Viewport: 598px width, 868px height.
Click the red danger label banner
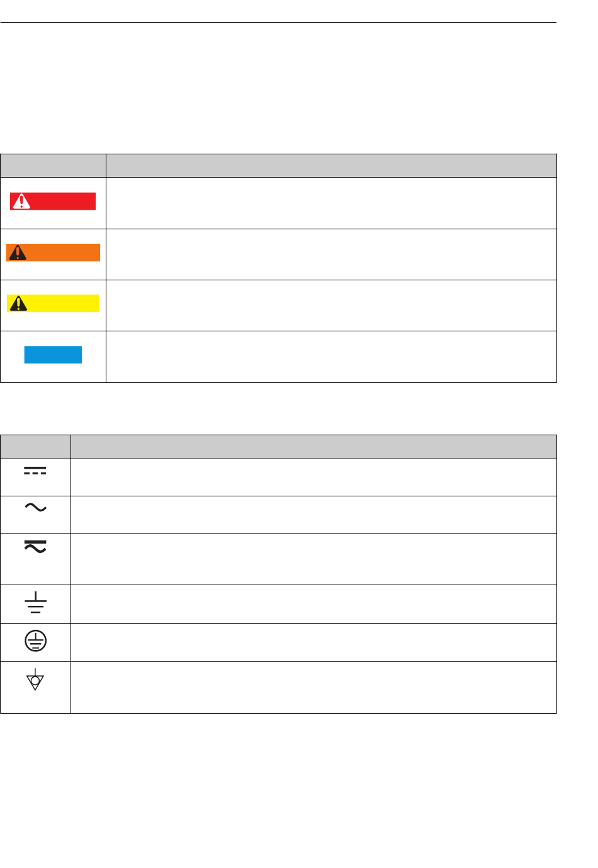coord(53,201)
